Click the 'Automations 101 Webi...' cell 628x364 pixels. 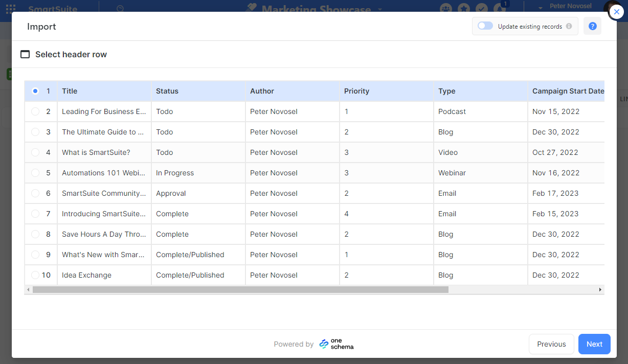[104, 173]
